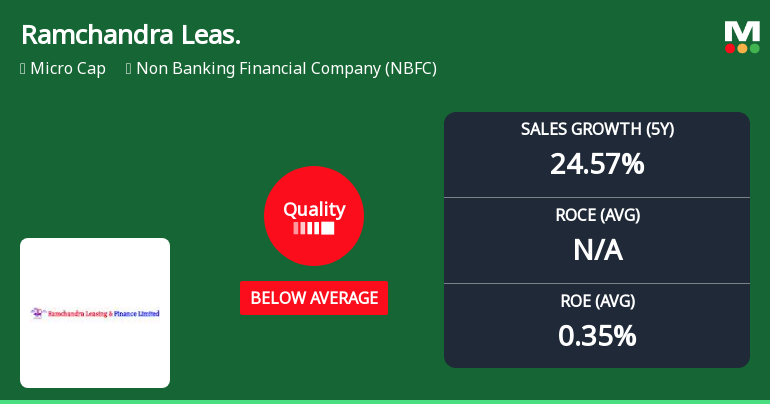Click the ROCE (AVG) heading
This screenshot has width=770, height=404.
[597, 215]
